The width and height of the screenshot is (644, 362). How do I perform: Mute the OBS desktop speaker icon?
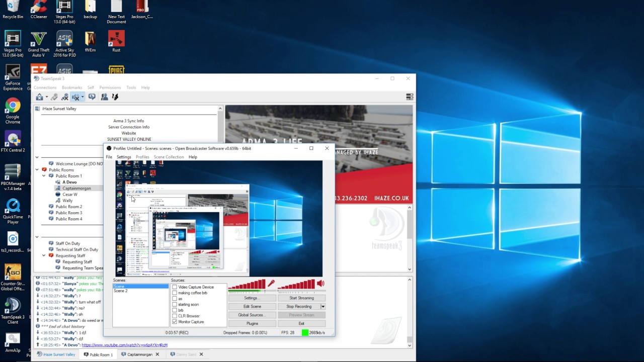(x=320, y=284)
